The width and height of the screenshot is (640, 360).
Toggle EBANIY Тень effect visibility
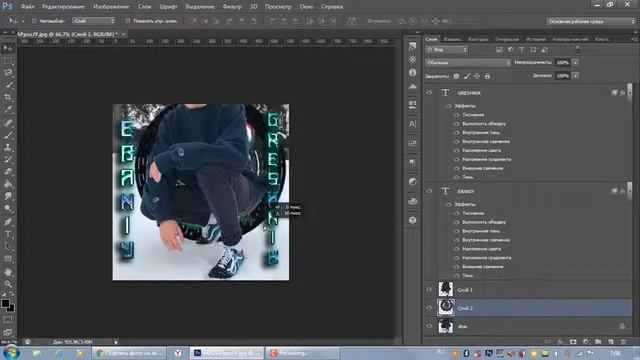[456, 276]
